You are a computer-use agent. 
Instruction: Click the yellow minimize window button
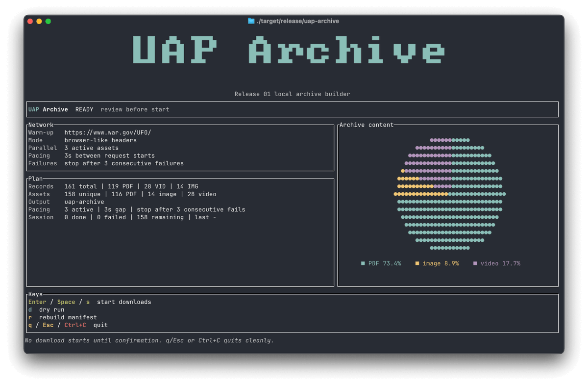(39, 21)
